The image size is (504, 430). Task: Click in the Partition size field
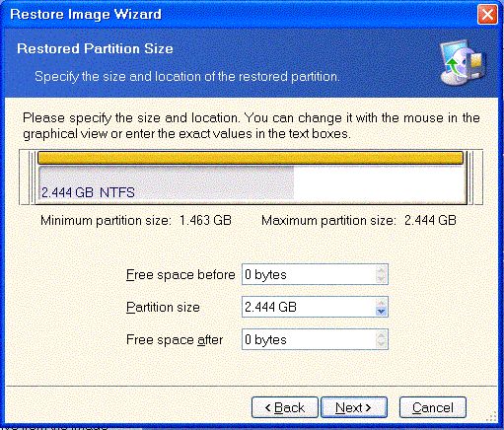click(309, 307)
